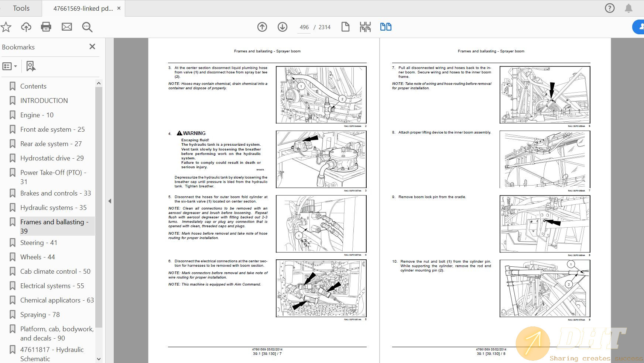Click bookmark icon beside Wheels - 44

click(x=13, y=257)
